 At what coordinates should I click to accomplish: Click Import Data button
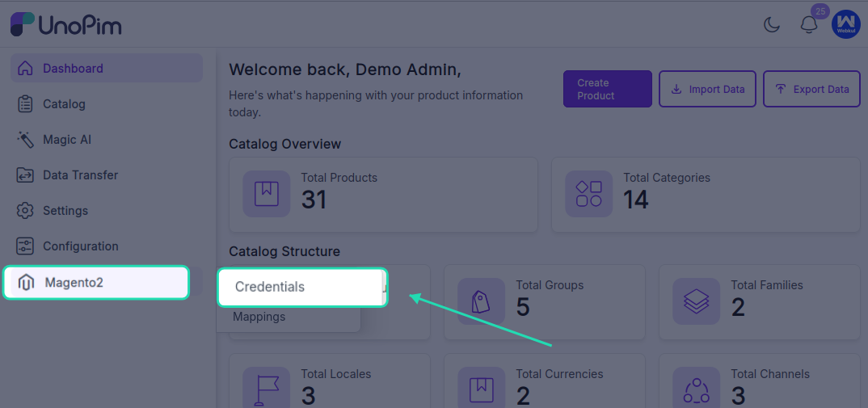[707, 89]
